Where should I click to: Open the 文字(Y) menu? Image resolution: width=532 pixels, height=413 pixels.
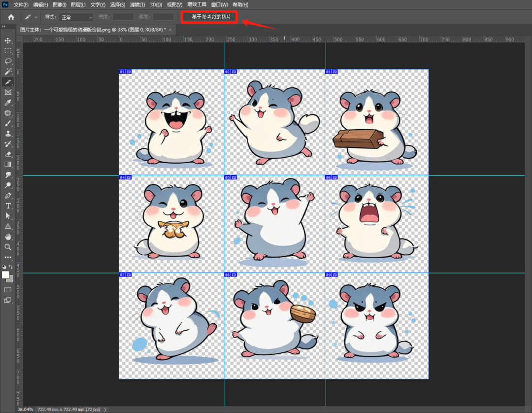click(x=98, y=5)
